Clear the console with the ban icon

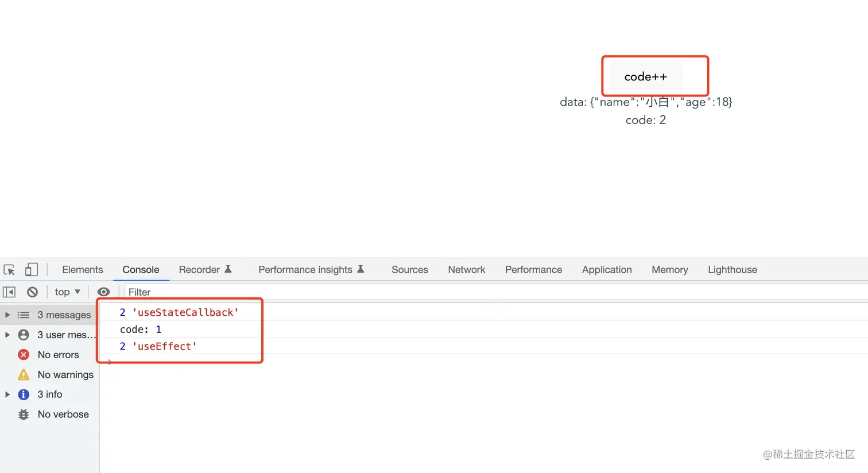(33, 292)
